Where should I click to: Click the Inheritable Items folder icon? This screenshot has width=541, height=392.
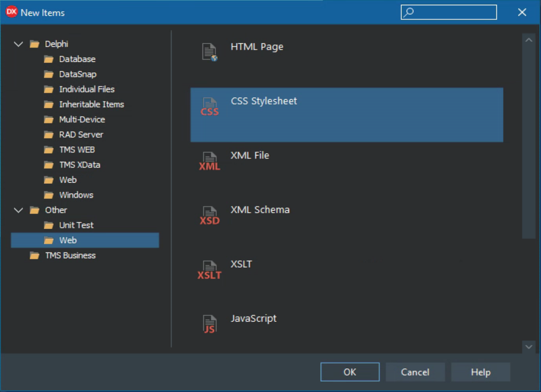(x=49, y=105)
